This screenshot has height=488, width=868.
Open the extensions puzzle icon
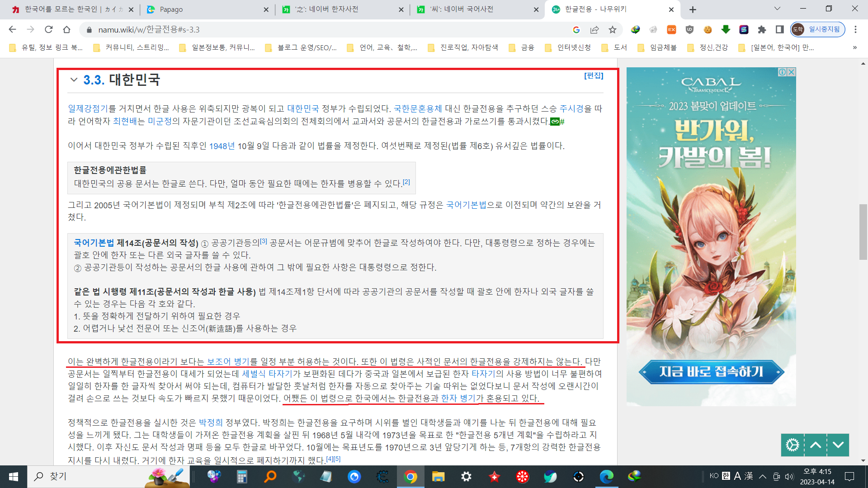762,29
